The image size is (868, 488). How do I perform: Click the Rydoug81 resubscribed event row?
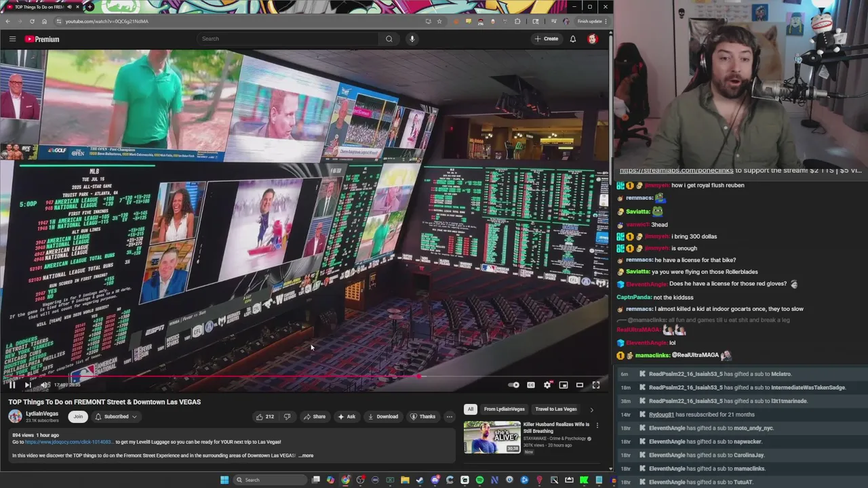pyautogui.click(x=741, y=415)
